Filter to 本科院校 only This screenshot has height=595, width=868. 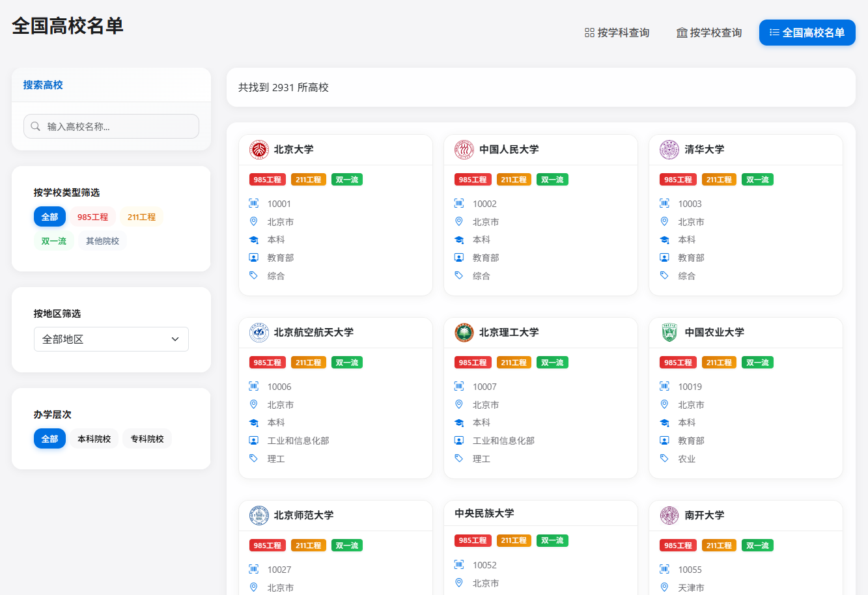pyautogui.click(x=94, y=439)
